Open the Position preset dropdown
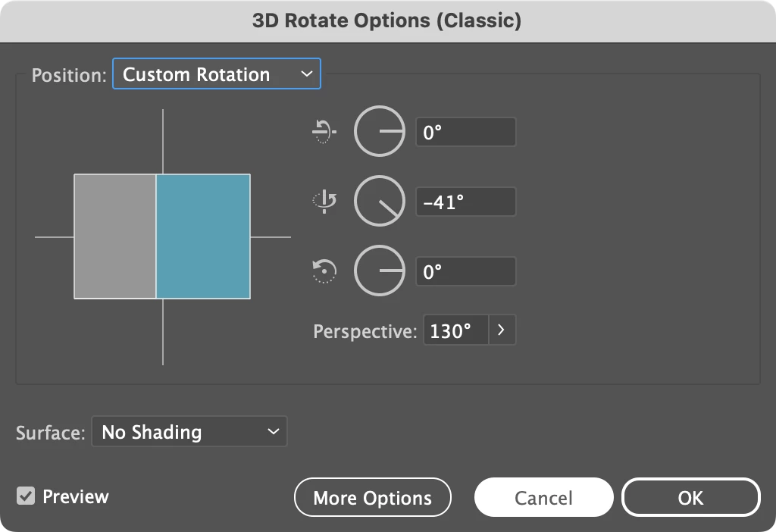 pos(217,74)
